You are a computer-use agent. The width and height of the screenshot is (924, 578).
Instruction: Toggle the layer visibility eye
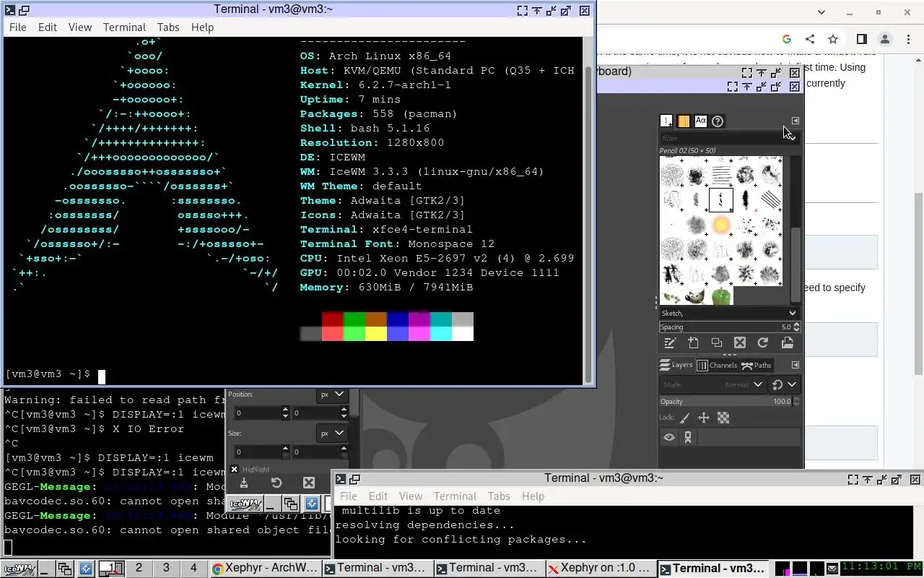pos(669,437)
